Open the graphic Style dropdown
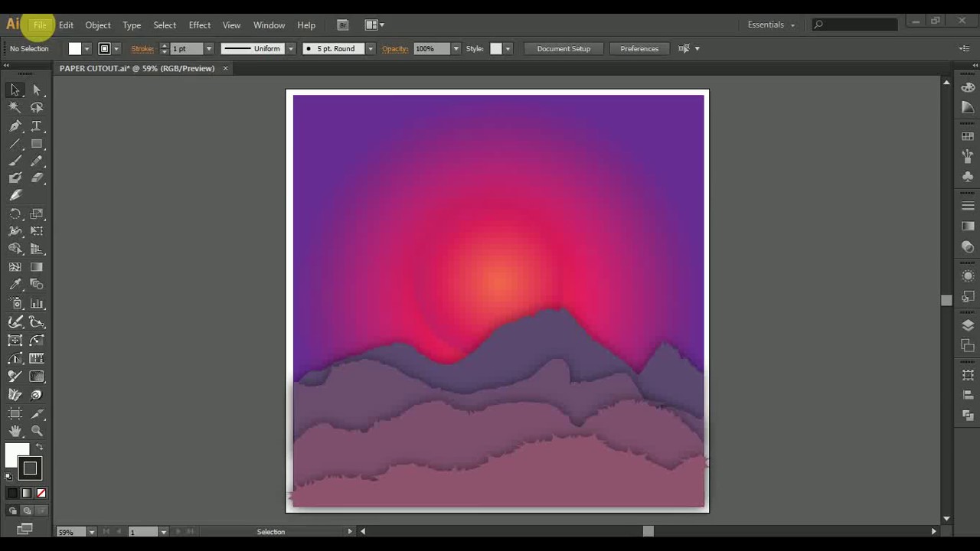Screen dimensions: 980x551 [x=508, y=49]
